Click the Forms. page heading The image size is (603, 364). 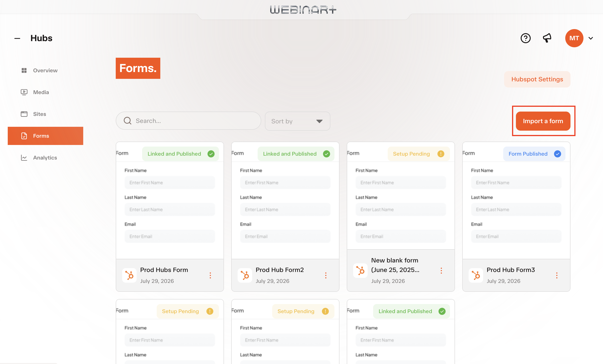tap(138, 68)
